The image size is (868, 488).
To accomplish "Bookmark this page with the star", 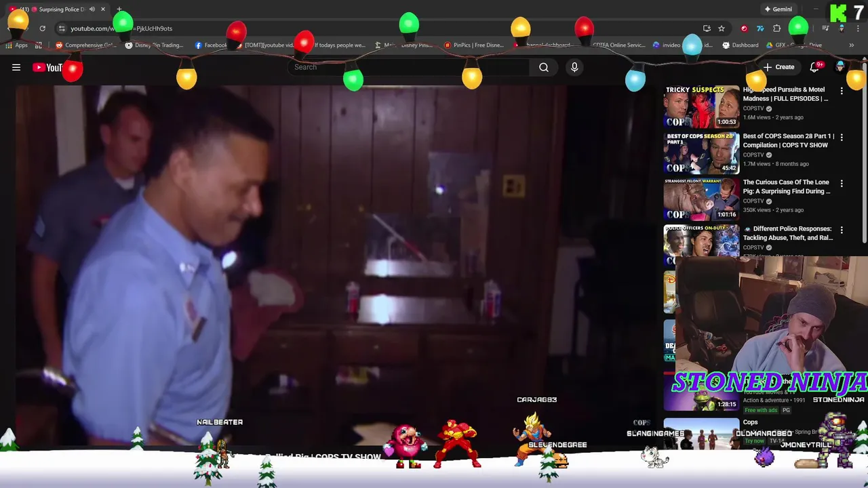I will [722, 28].
